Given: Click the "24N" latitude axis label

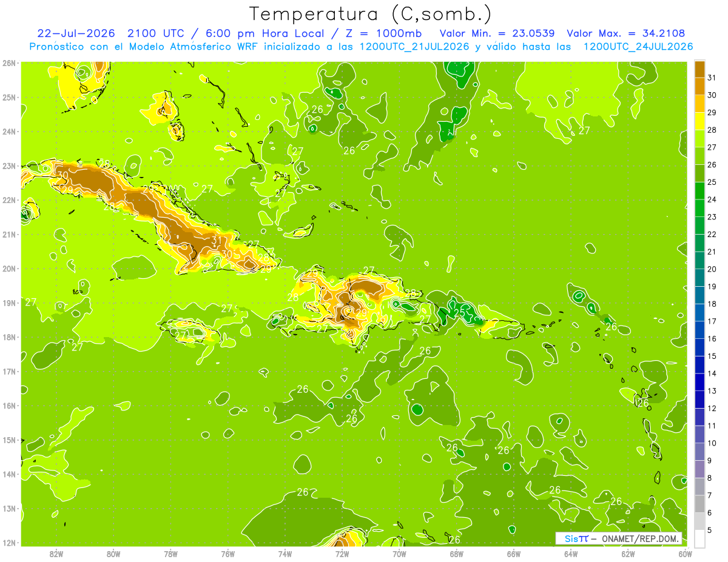Looking at the screenshot, I should (x=9, y=132).
